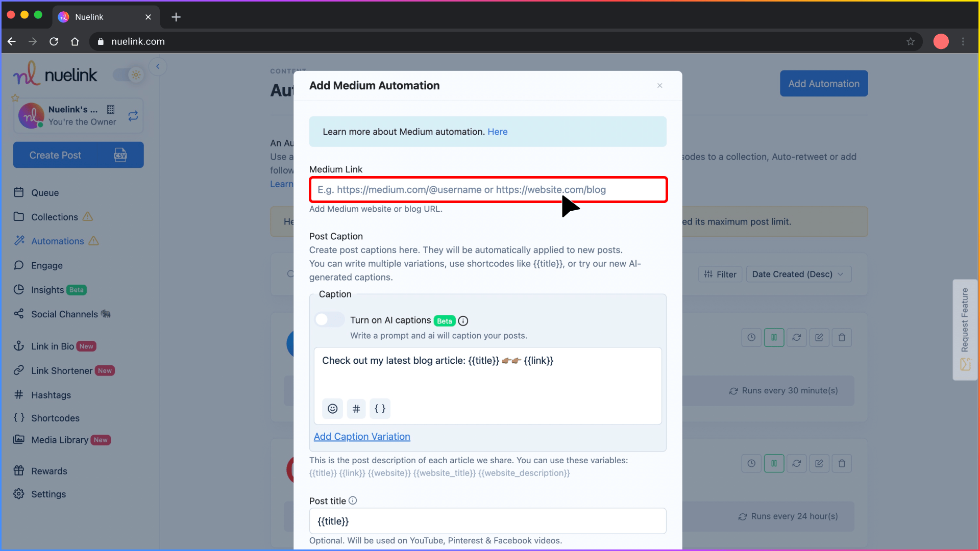Open a new browser tab
980x551 pixels.
click(176, 17)
